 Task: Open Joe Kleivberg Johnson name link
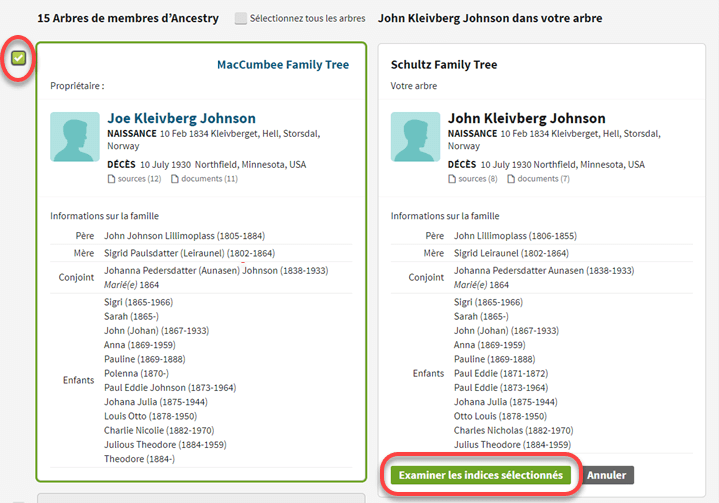tap(182, 118)
